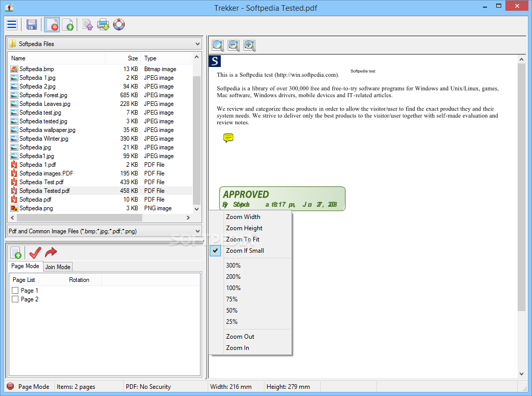This screenshot has height=396, width=532.
Task: Set zoom to 300%
Action: click(250, 266)
